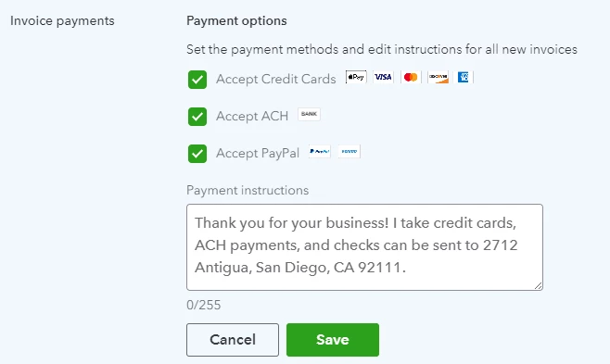Select the Invoice payments section label
This screenshot has height=364, width=610.
tap(62, 21)
